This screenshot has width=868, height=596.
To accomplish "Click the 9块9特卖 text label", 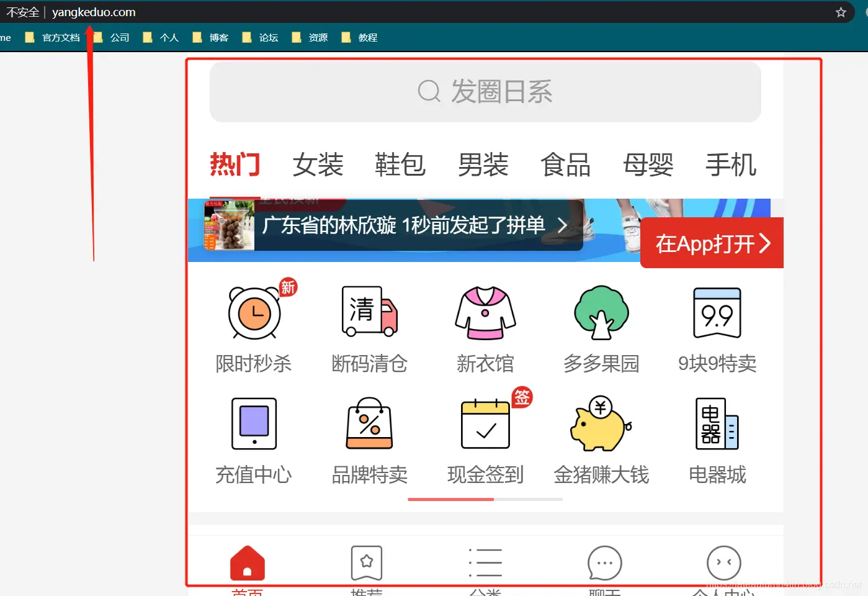I will [717, 363].
